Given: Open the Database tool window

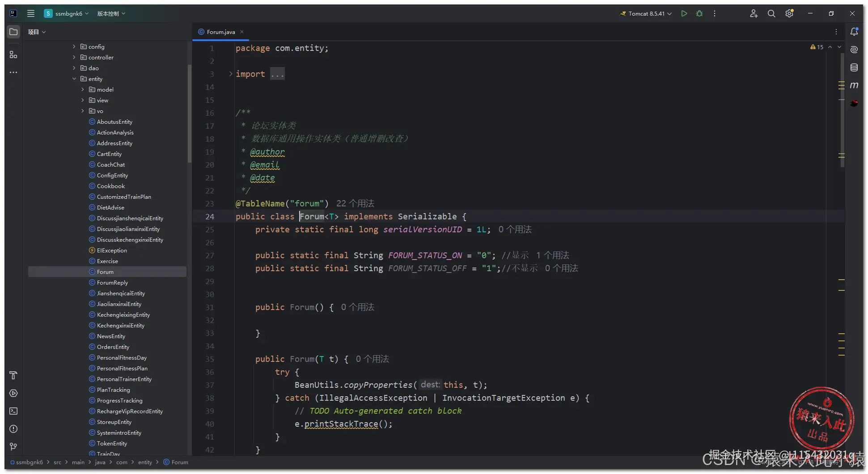Looking at the screenshot, I should coord(854,67).
